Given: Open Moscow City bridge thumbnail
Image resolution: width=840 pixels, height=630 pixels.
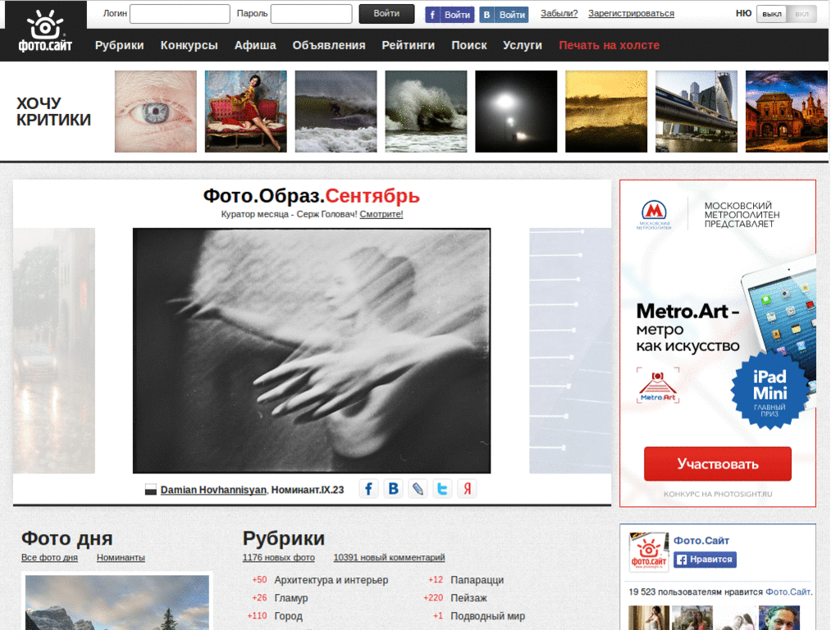Looking at the screenshot, I should [x=696, y=112].
